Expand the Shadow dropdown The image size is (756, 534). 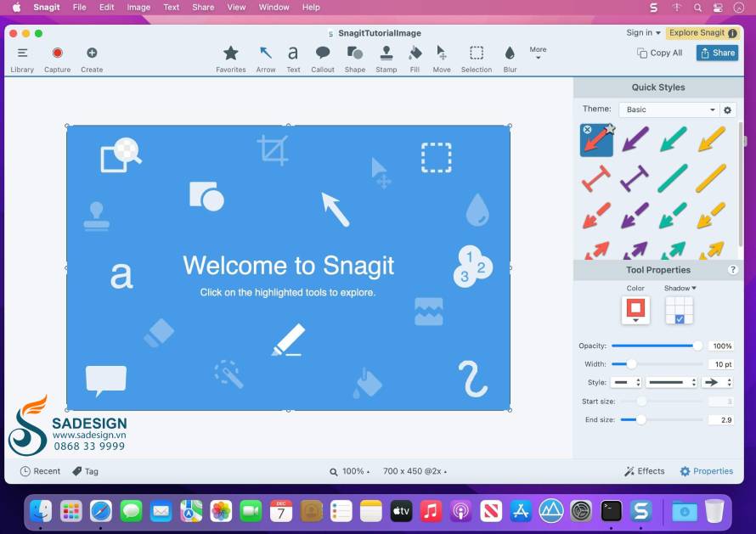680,288
